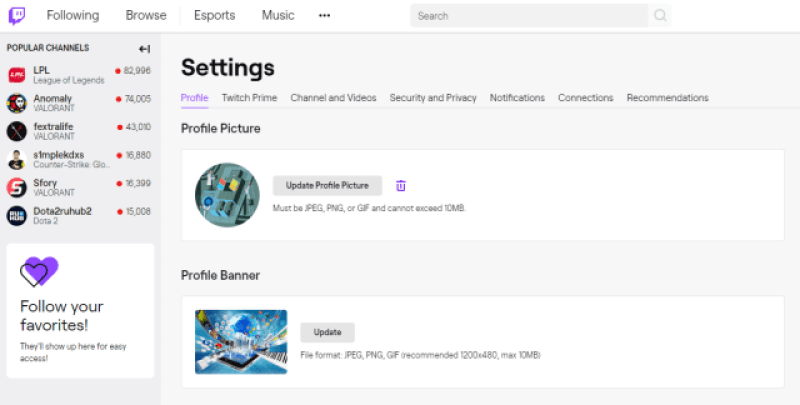The width and height of the screenshot is (800, 405).
Task: Open Sfory channel name link
Action: (45, 183)
